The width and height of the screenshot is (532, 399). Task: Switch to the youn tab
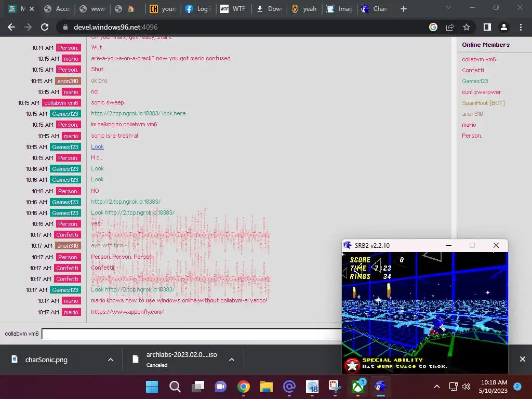pos(163,9)
